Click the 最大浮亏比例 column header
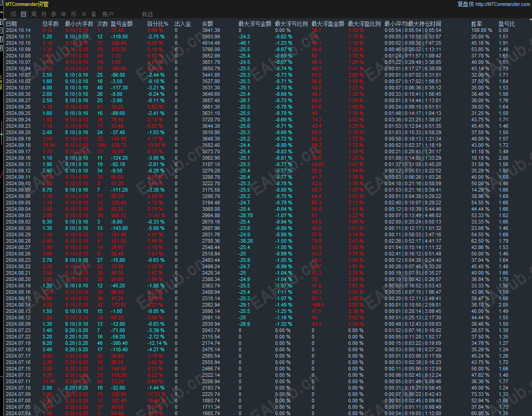This screenshot has width=532, height=416. 292,24
